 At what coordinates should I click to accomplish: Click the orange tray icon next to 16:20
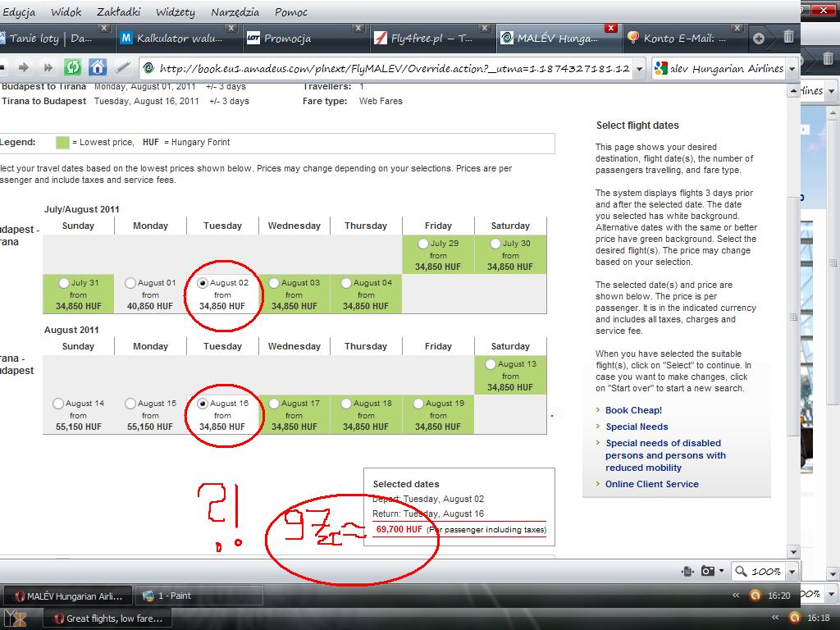(x=755, y=596)
